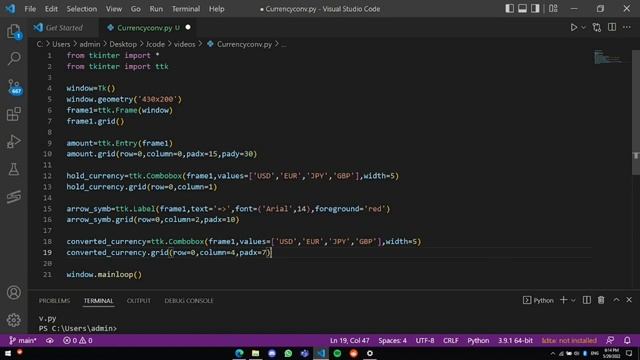Screen dimensions: 640x360
Task: Run Python file with play button
Action: [573, 27]
